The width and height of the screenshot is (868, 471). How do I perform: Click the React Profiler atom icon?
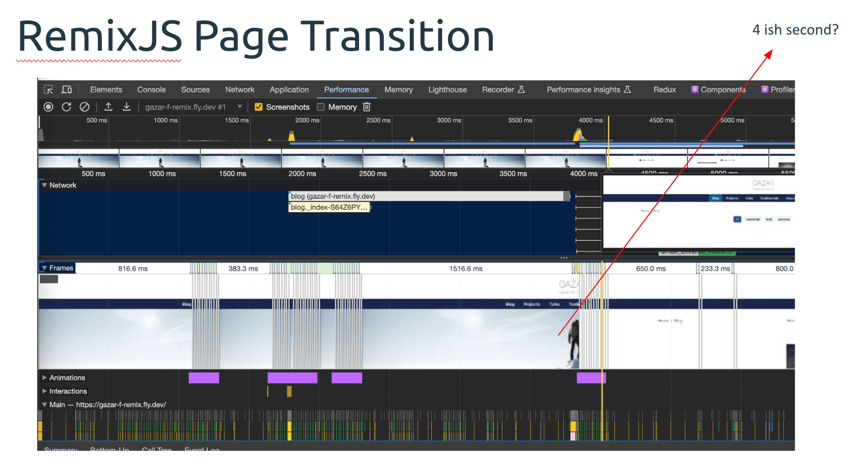pyautogui.click(x=765, y=89)
